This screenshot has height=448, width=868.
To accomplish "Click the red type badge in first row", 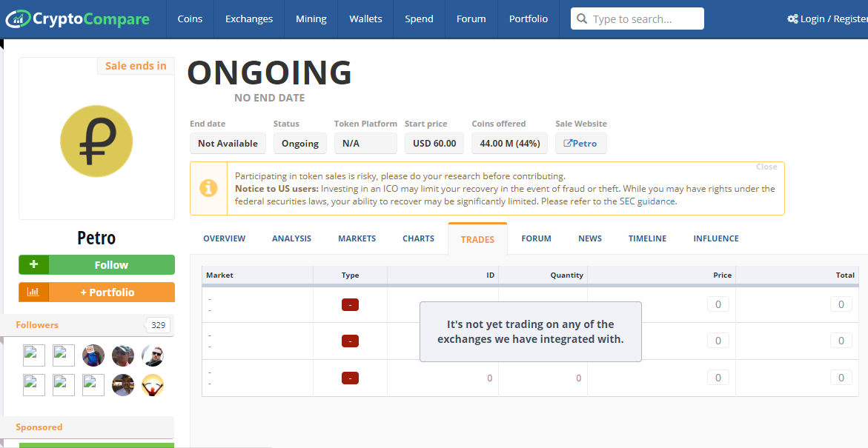I will tap(350, 304).
